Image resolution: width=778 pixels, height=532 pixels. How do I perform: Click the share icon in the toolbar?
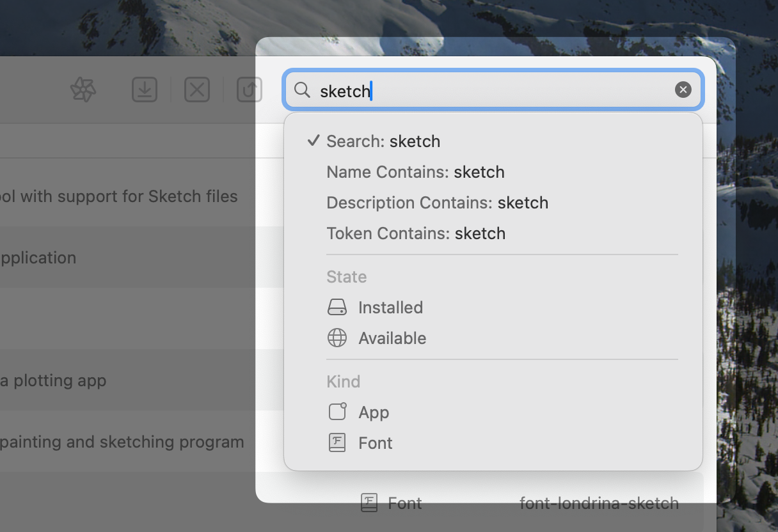tap(249, 90)
